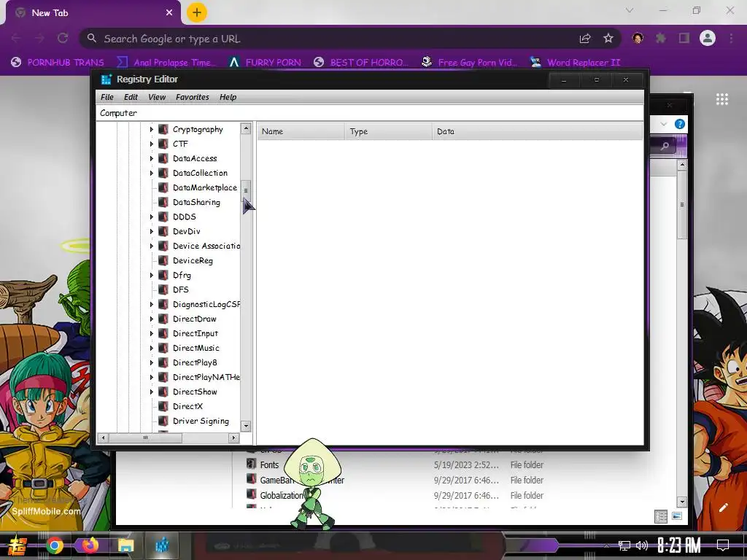
Task: Expand the DevDiv registry key
Action: coord(152,231)
